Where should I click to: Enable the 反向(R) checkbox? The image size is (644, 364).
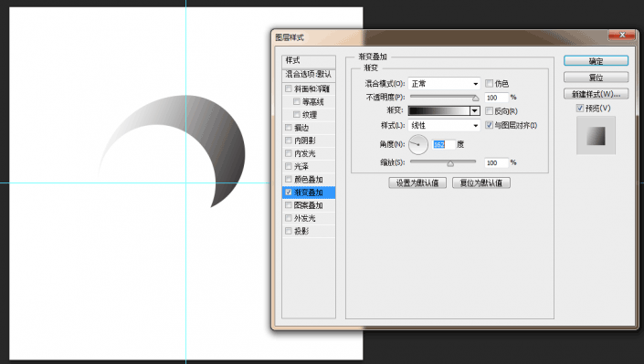[489, 110]
